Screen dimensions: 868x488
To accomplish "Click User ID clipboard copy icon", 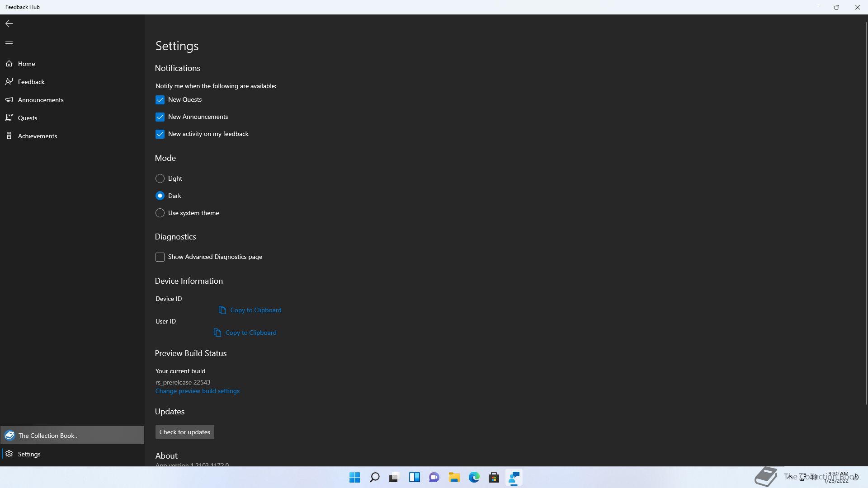I will click(x=217, y=333).
